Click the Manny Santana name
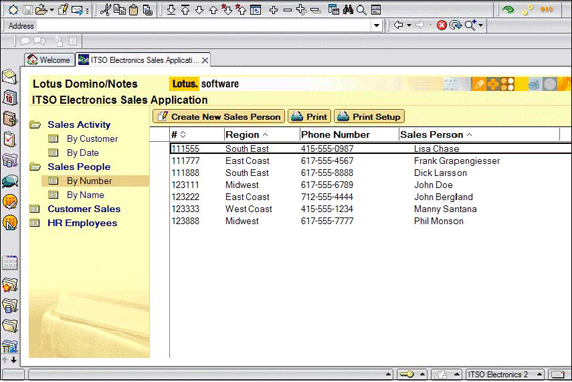The image size is (572, 382). (445, 209)
